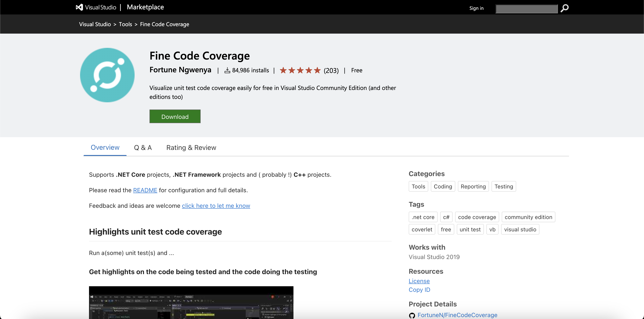Click the unit test tag
This screenshot has width=644, height=319.
pos(470,229)
